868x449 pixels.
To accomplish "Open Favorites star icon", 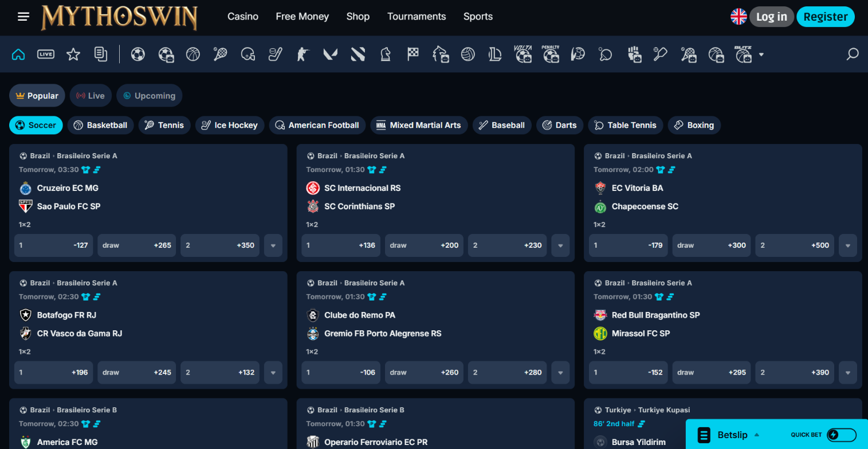I will click(x=73, y=54).
